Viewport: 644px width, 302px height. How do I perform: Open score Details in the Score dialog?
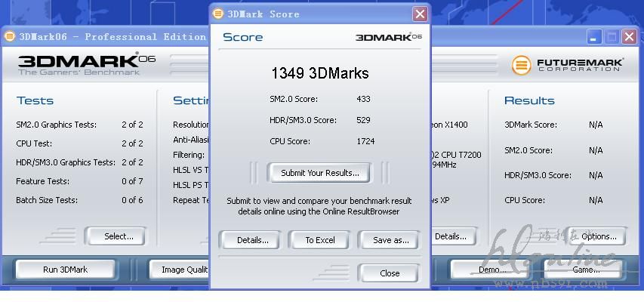252,240
